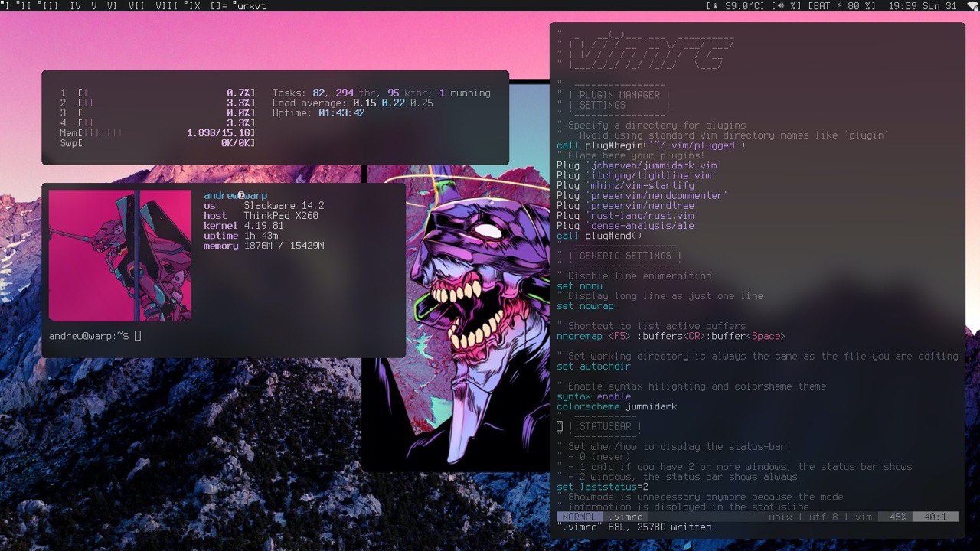Click the Uptime 01:43:42 value
This screenshot has height=551, width=980.
pos(341,112)
